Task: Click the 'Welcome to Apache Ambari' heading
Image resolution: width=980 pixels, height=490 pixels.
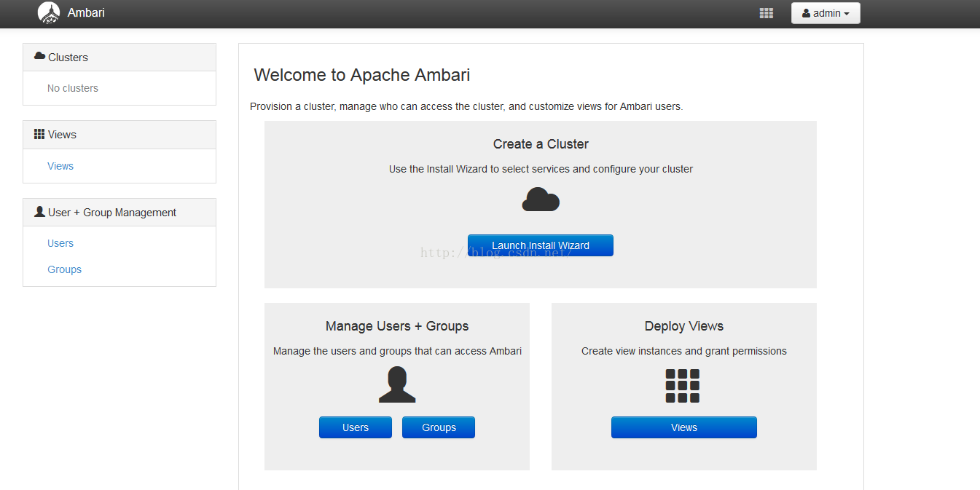Action: coord(362,75)
